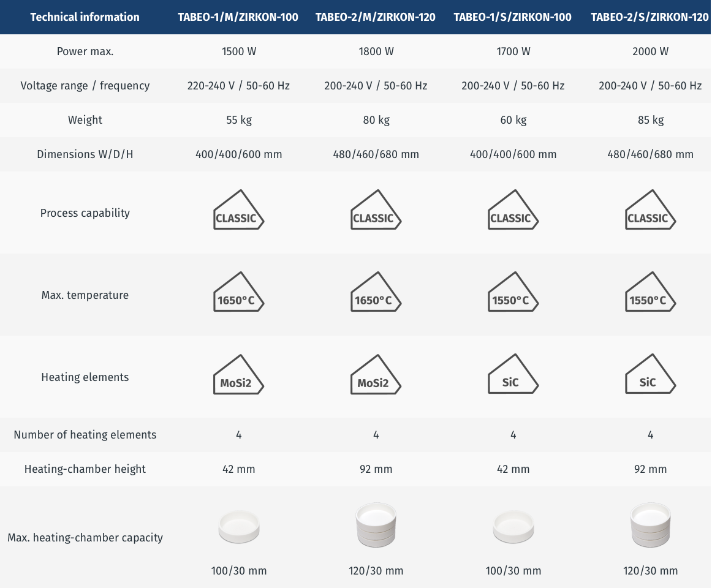The width and height of the screenshot is (712, 588).
Task: Click 1550°C icon for TABEO-1/S/ZIRKON-100
Action: 513,294
